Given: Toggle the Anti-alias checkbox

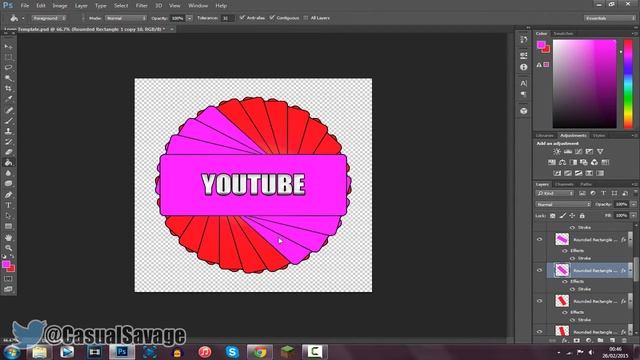Looking at the screenshot, I should (242, 18).
